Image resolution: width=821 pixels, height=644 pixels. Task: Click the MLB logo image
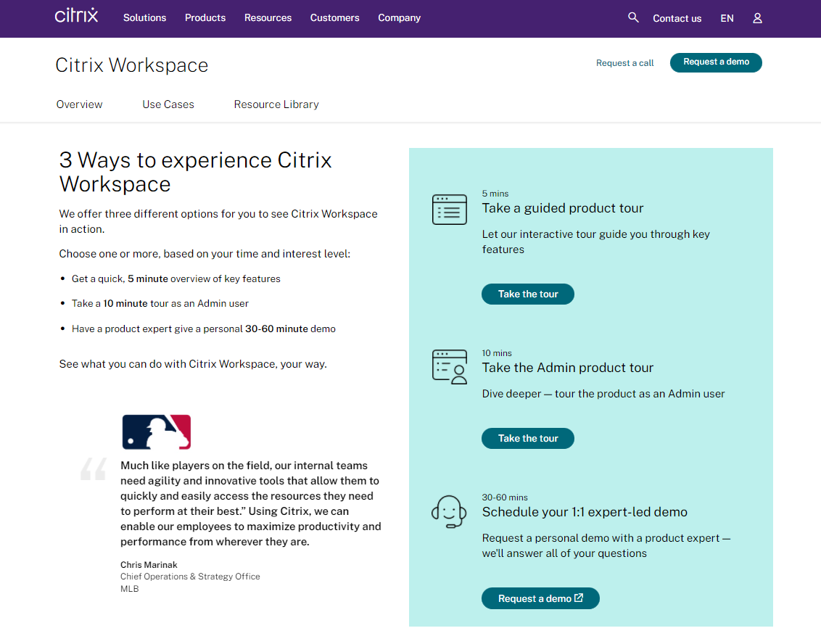(157, 432)
